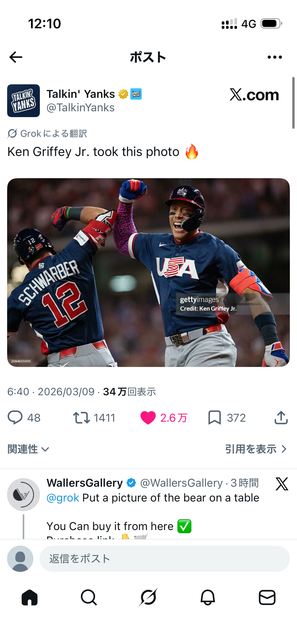The width and height of the screenshot is (297, 644).
Task: Toggle the bookmark icon showing 372
Action: 214,418
